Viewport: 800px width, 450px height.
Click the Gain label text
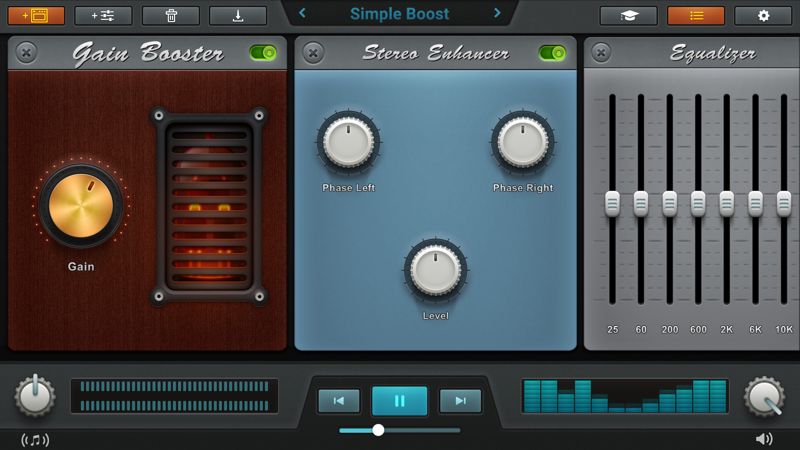pyautogui.click(x=81, y=266)
